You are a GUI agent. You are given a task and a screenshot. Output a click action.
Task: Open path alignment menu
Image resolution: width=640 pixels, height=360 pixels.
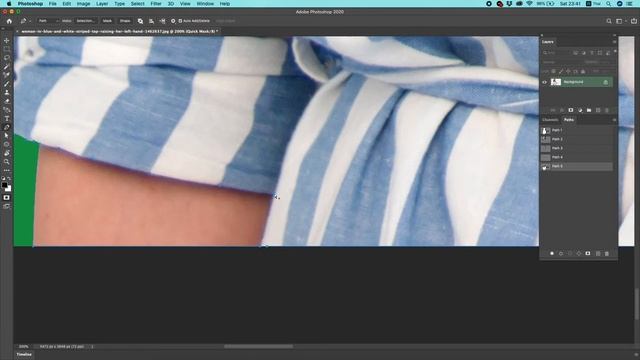pyautogui.click(x=151, y=21)
